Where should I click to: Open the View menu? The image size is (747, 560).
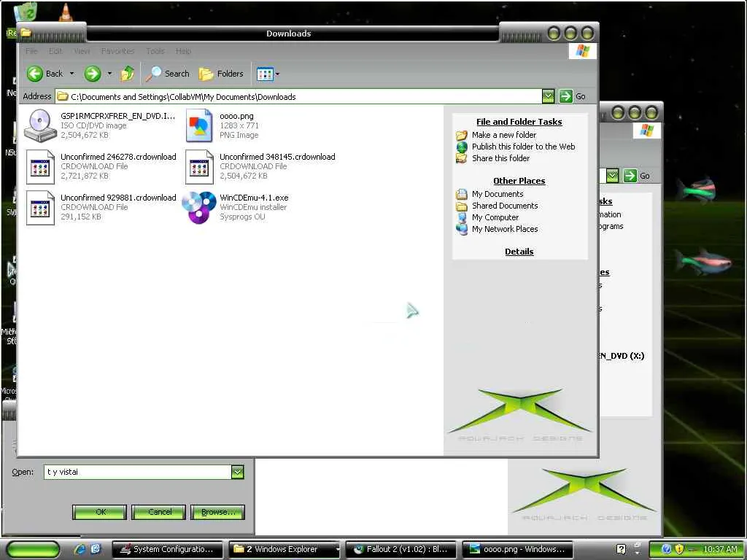82,51
